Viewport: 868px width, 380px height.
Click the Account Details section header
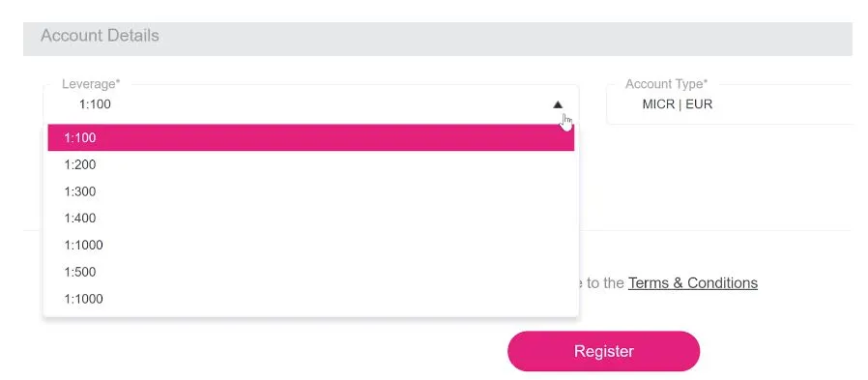point(100,36)
